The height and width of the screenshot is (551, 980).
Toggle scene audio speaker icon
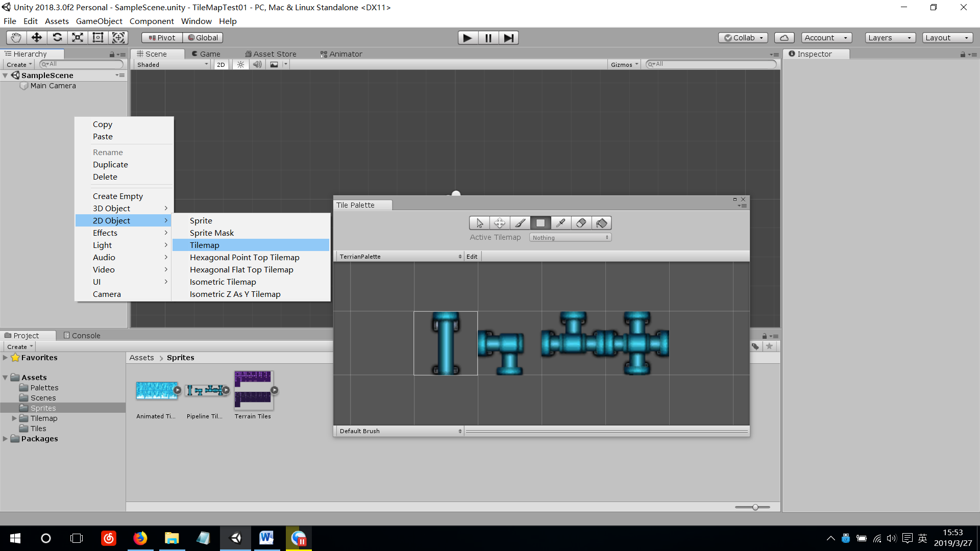(257, 65)
